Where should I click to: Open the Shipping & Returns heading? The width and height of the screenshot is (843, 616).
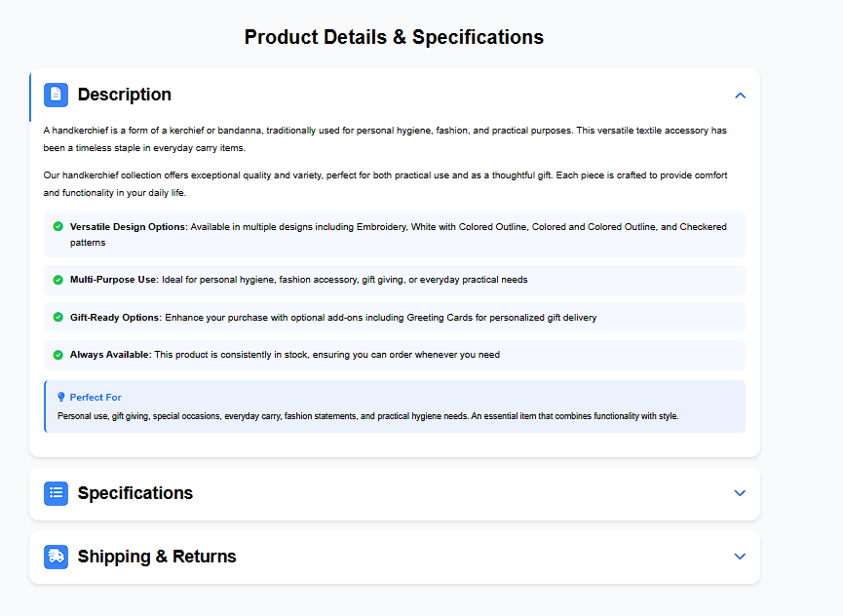(x=157, y=557)
